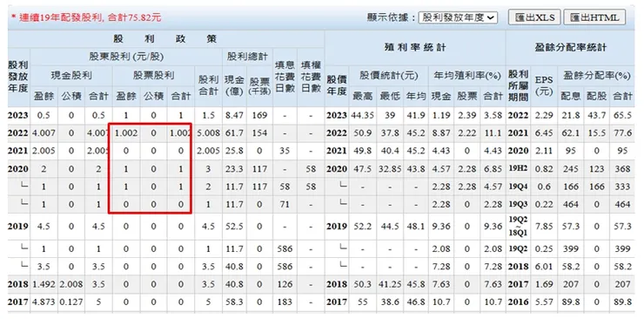Open the 股利發放年度 display basis dropdown

[x=459, y=17]
